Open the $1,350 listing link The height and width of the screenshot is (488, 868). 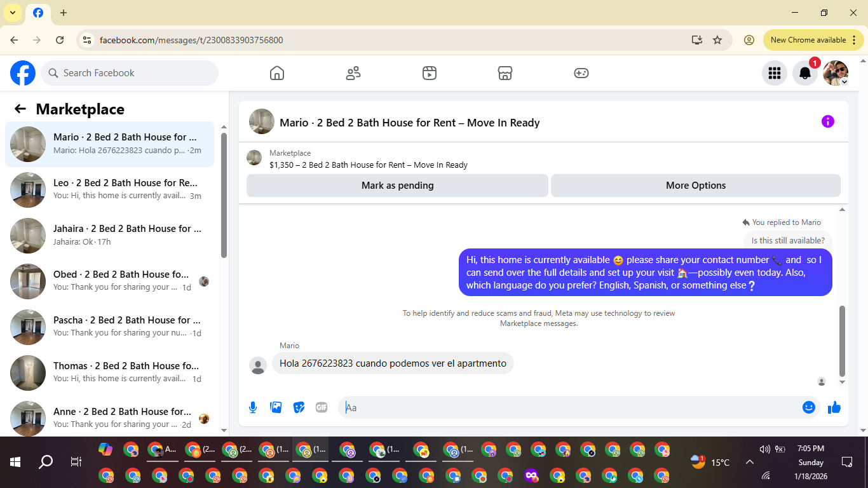369,165
